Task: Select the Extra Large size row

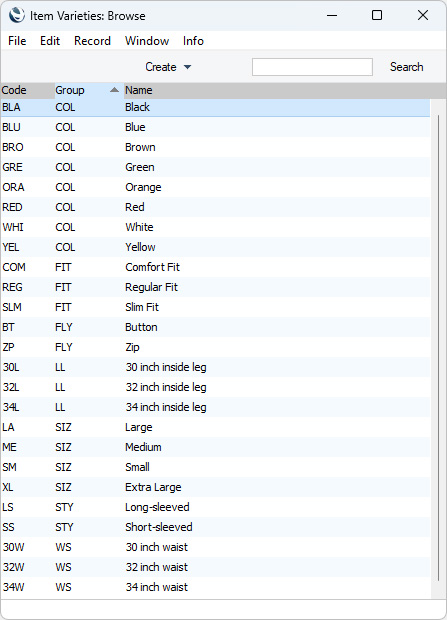Action: click(x=215, y=487)
